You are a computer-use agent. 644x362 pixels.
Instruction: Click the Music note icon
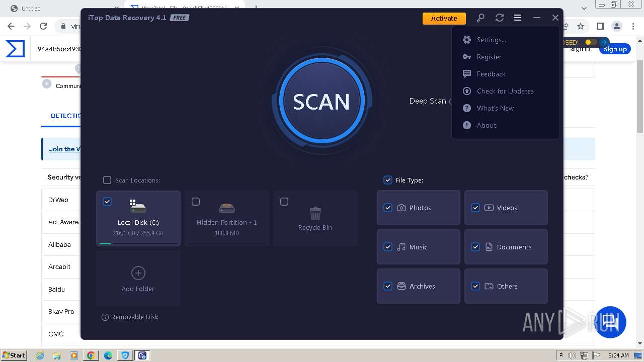(x=401, y=247)
